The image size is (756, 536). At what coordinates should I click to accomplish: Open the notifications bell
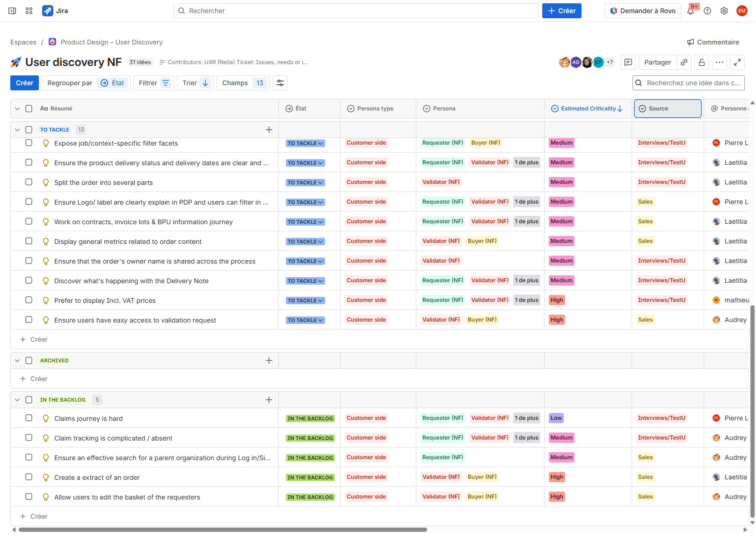691,11
